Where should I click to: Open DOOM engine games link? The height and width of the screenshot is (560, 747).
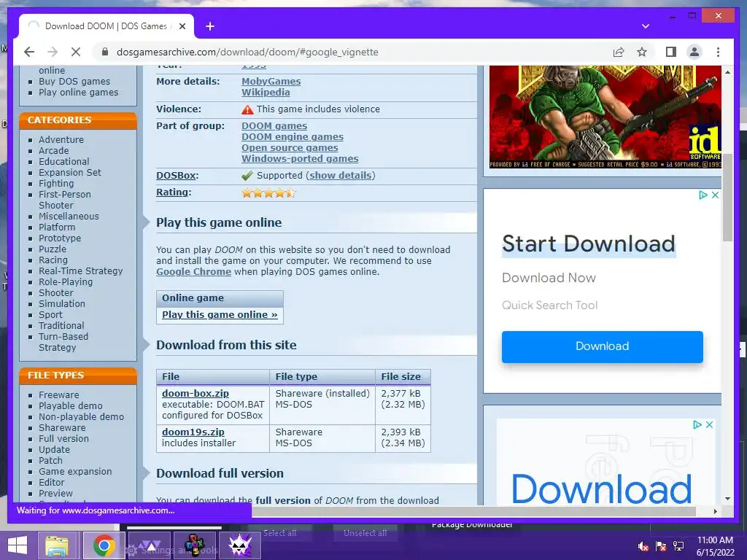[x=292, y=136]
